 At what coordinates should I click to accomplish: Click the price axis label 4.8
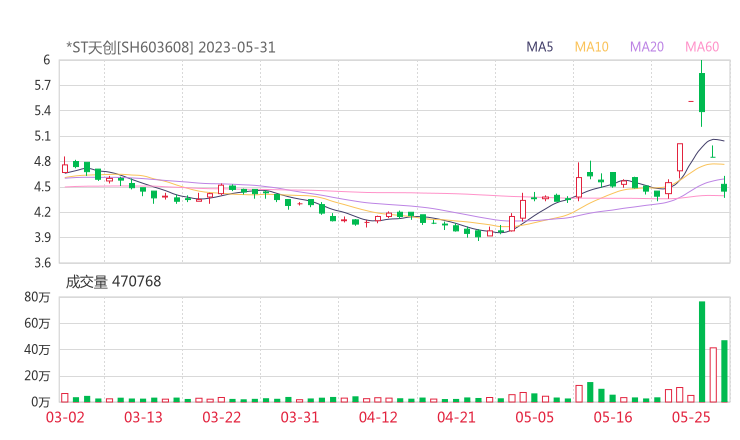(42, 161)
